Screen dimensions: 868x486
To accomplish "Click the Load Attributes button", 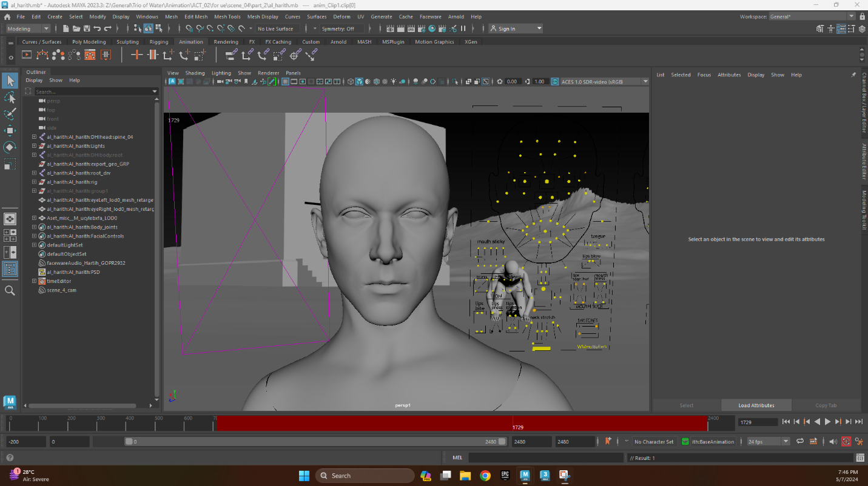I will coord(756,405).
